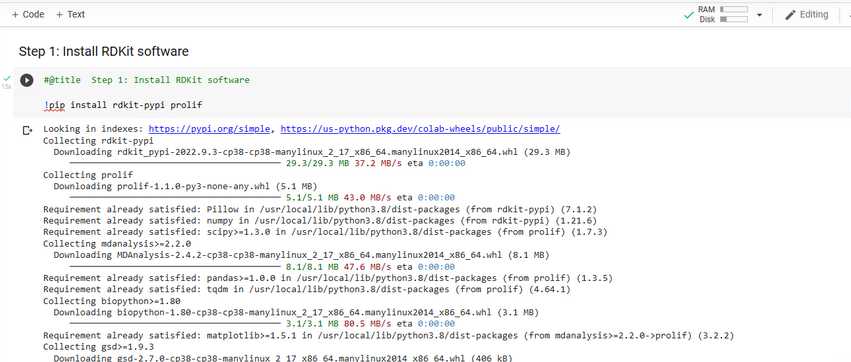Viewport: 851px width, 362px height.
Task: Click the Downloading gsd-2.7.0 wheel line
Action: tap(283, 358)
